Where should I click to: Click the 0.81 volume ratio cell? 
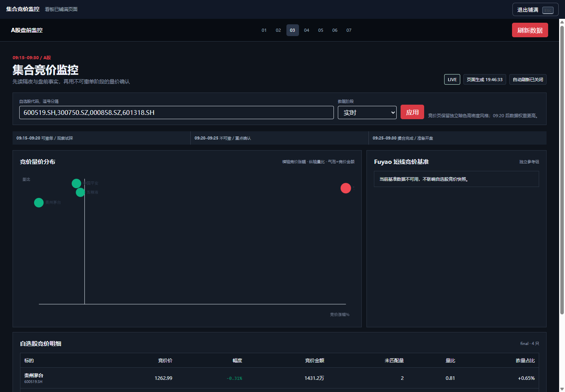(450, 378)
